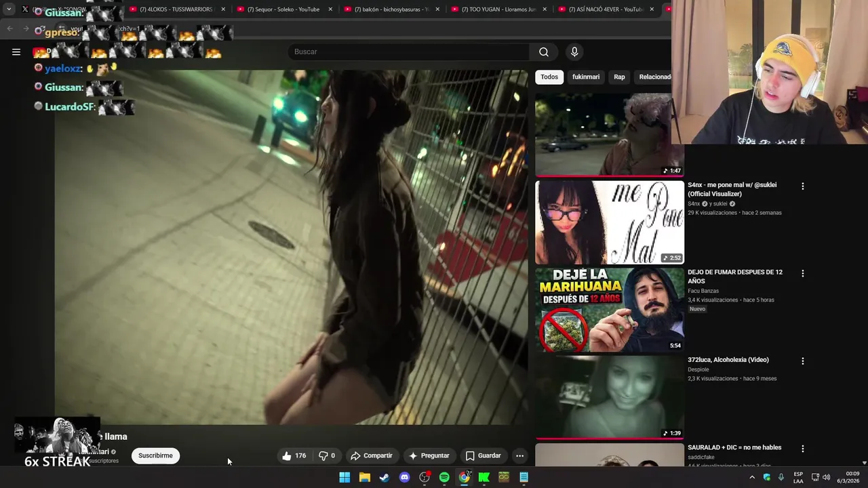Viewport: 868px width, 488px height.
Task: Subscribe using the Suscribirme button
Action: (155, 455)
